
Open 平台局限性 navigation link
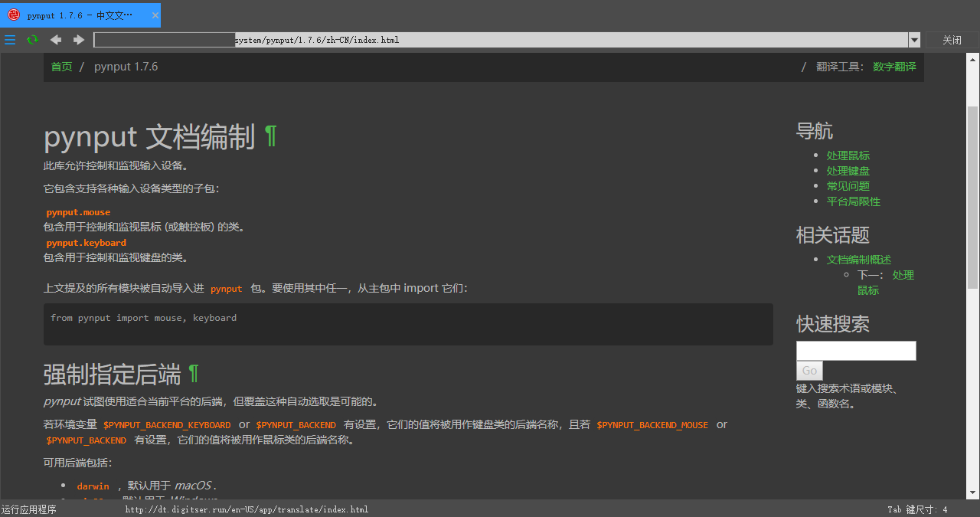(853, 201)
